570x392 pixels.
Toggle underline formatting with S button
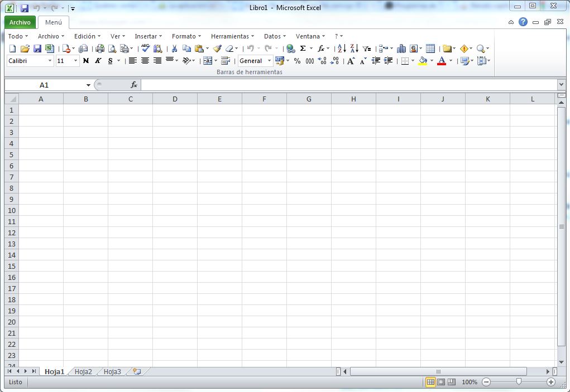point(109,61)
